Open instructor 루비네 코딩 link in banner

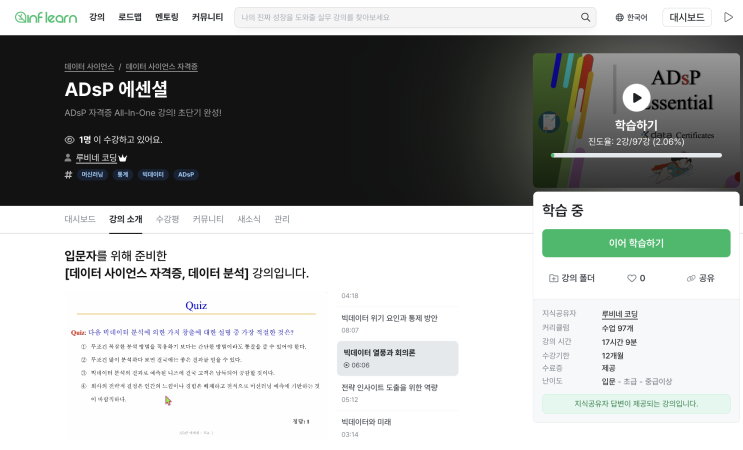(x=97, y=158)
